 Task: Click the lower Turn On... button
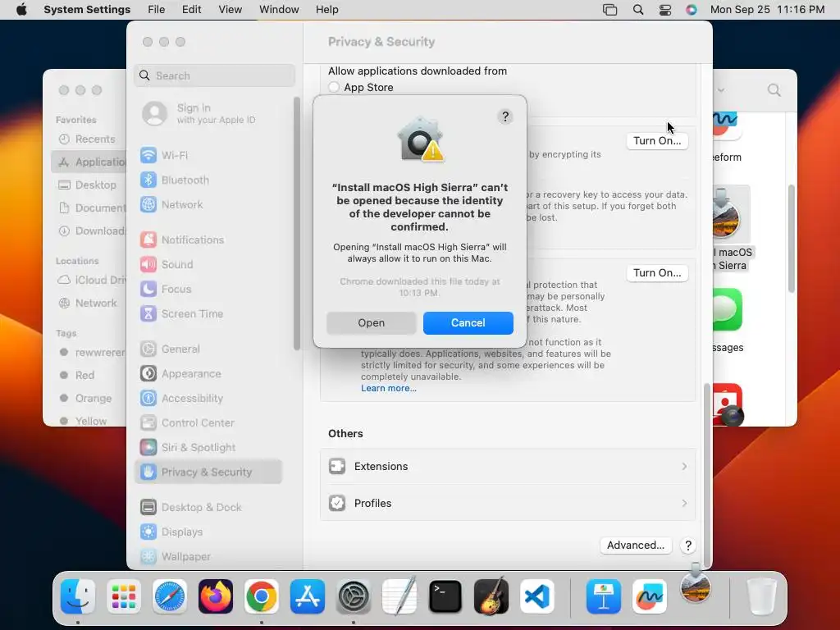tap(657, 273)
